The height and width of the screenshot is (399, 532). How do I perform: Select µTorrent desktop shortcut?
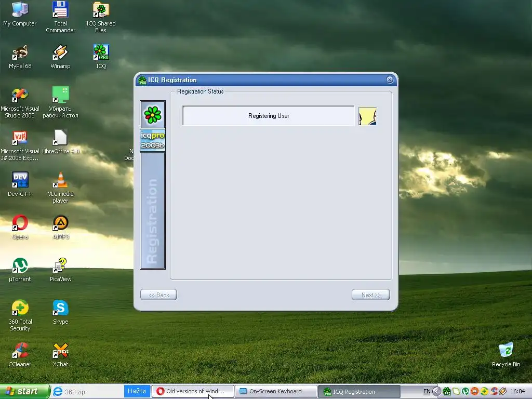(20, 270)
